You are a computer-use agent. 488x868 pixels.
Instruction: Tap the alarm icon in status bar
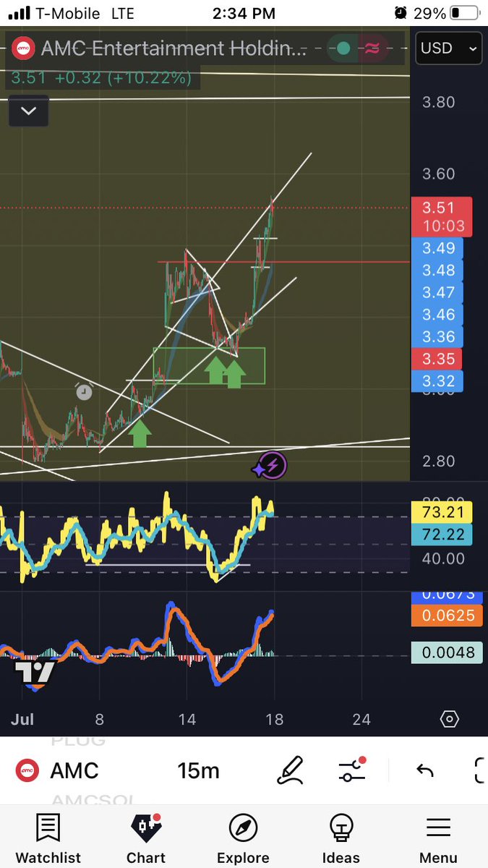coord(400,13)
